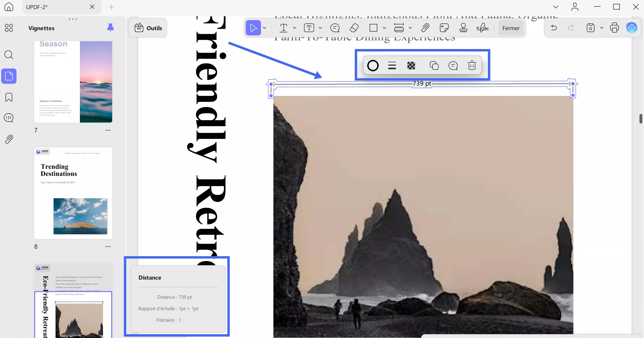Click the right document scrollbar
Image resolution: width=644 pixels, height=338 pixels.
pyautogui.click(x=641, y=118)
